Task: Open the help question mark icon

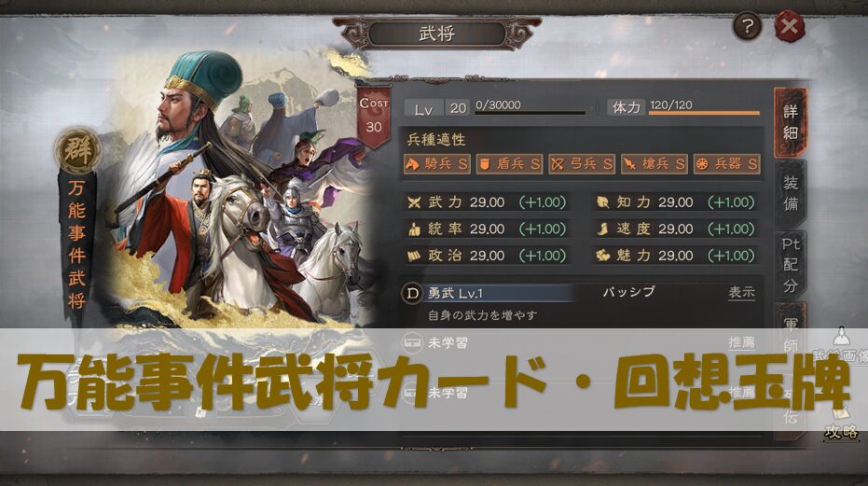Action: 747,26
